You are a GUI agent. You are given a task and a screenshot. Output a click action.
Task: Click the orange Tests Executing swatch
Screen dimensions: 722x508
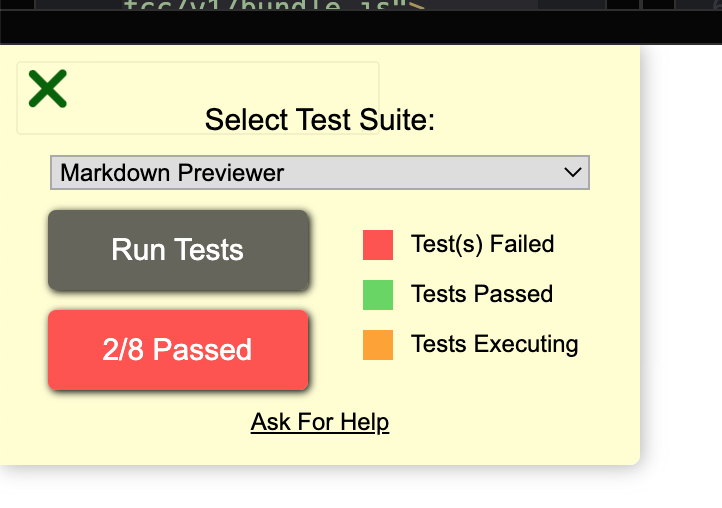click(378, 345)
